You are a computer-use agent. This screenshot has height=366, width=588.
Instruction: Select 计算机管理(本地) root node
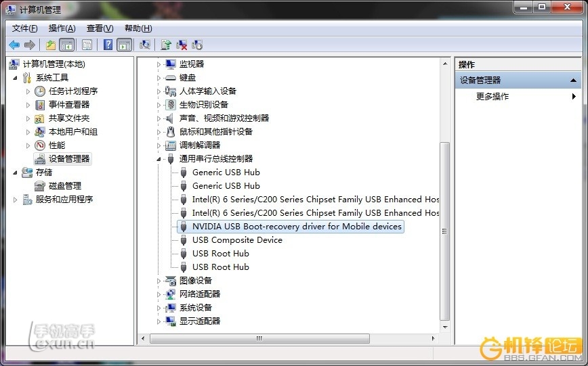click(x=54, y=64)
